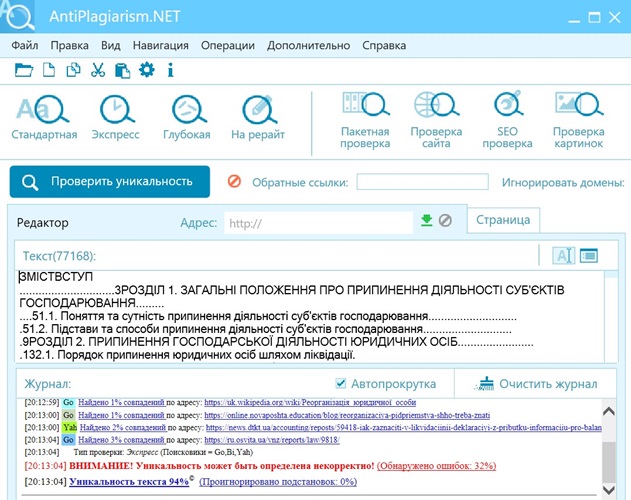Click in the Обратные ссылки input field
This screenshot has width=631, height=500.
[x=423, y=182]
